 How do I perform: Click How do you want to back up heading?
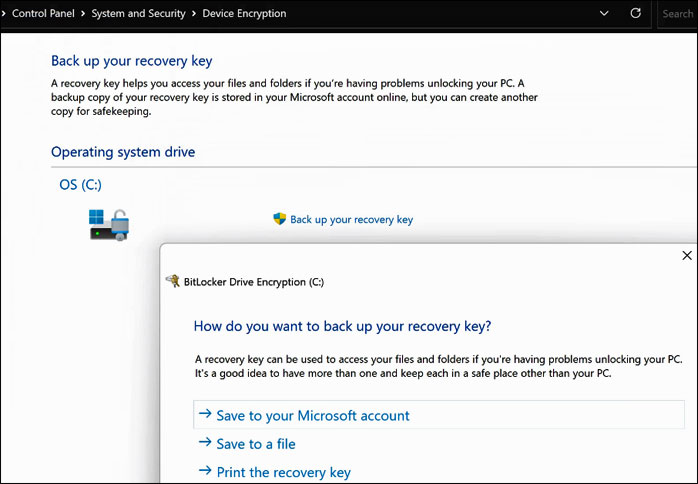click(342, 326)
